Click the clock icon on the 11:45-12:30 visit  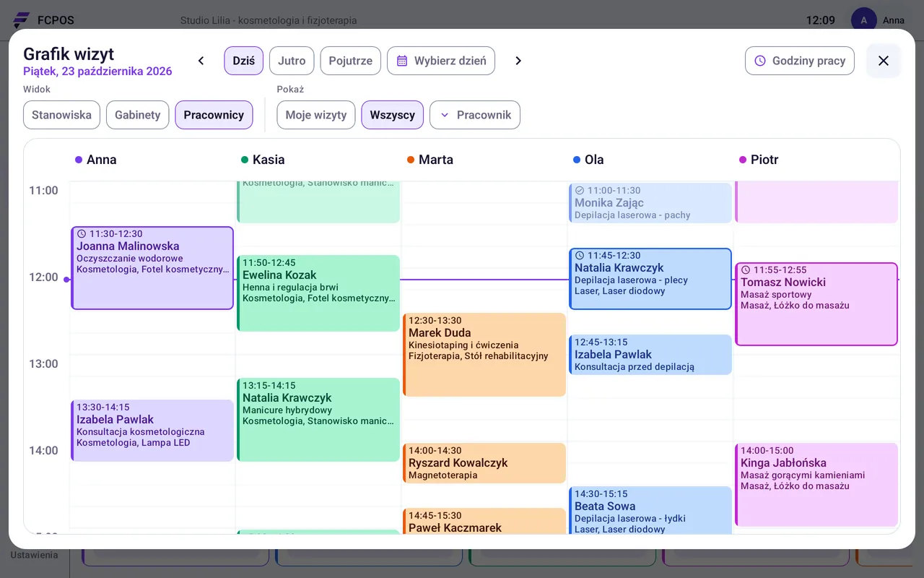tap(580, 256)
